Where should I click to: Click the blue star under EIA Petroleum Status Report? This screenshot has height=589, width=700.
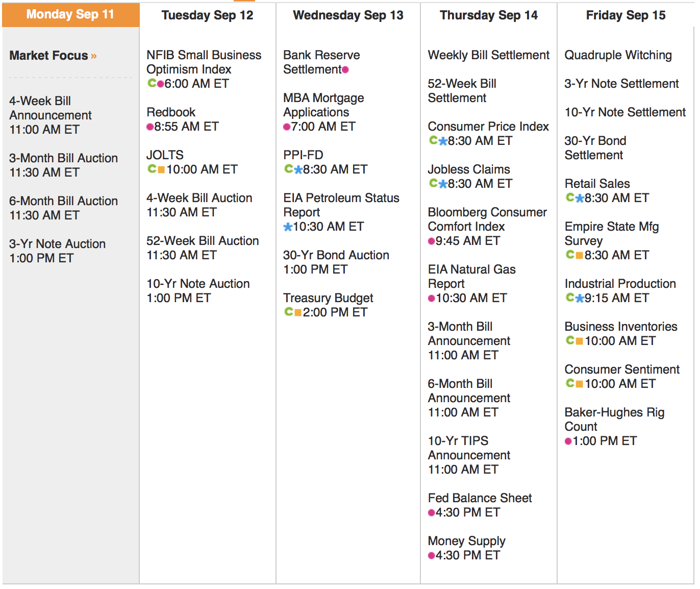point(288,227)
